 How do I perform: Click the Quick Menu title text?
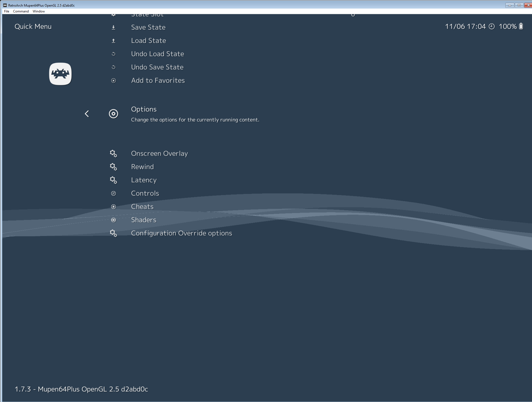(x=33, y=27)
